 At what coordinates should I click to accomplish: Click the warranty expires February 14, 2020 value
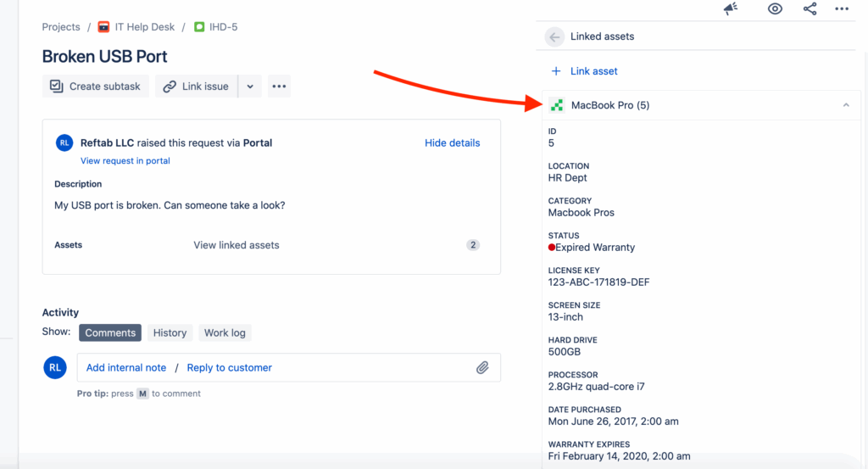(619, 456)
